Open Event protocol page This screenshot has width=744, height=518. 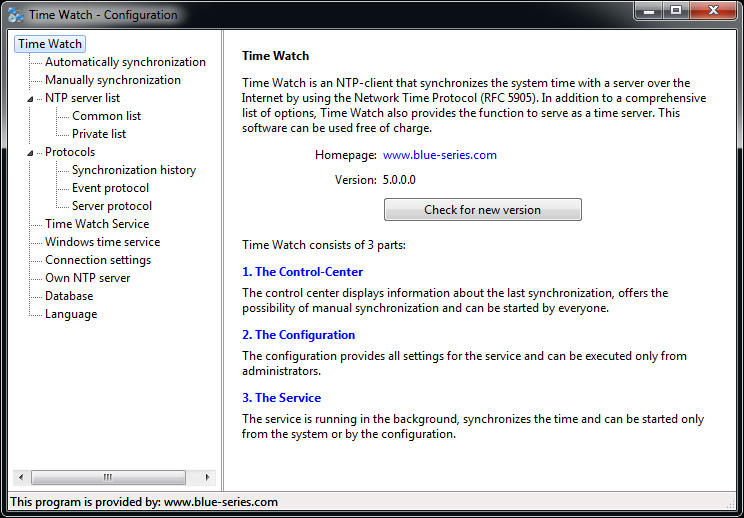110,188
